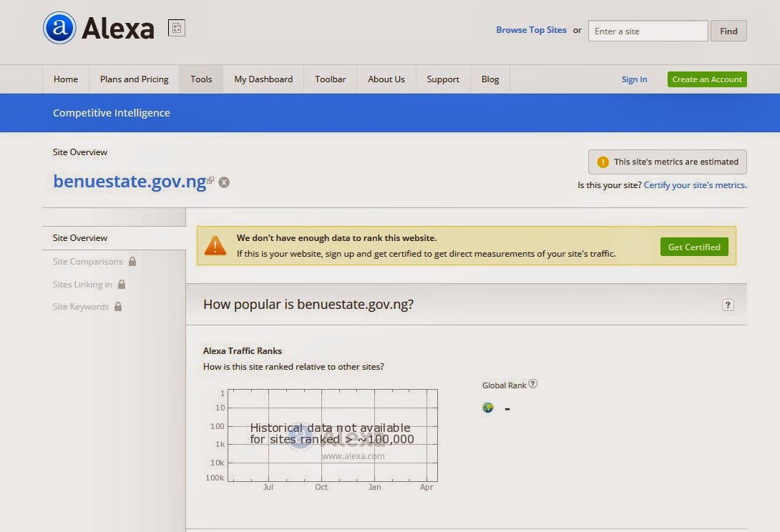The width and height of the screenshot is (780, 532).
Task: Open external link icon next to benuestate.gov.ng
Action: pos(210,180)
